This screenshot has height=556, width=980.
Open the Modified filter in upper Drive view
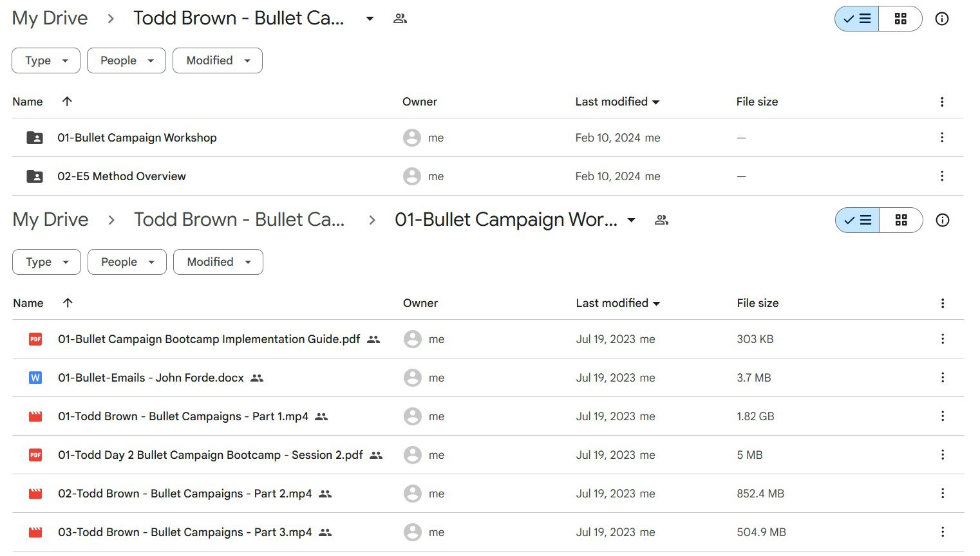tap(218, 60)
